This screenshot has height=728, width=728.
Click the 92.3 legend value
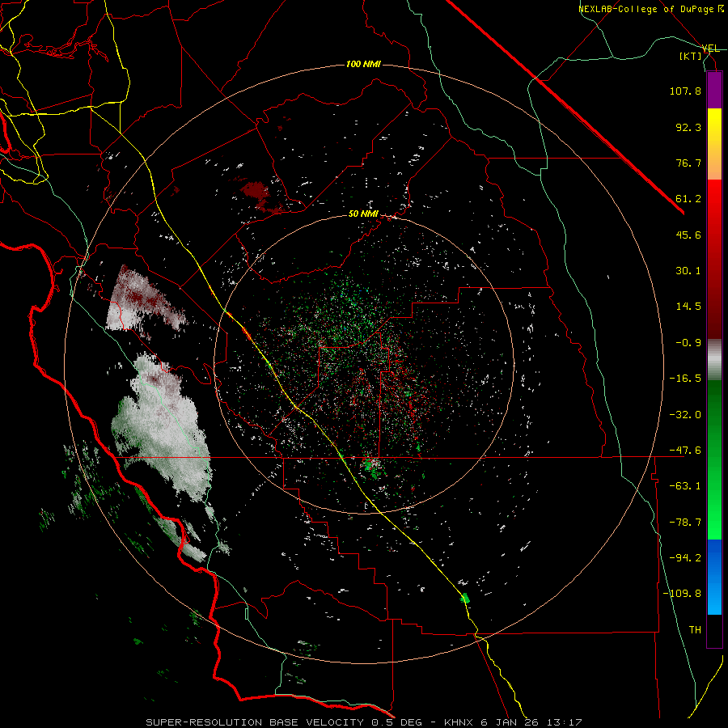688,127
